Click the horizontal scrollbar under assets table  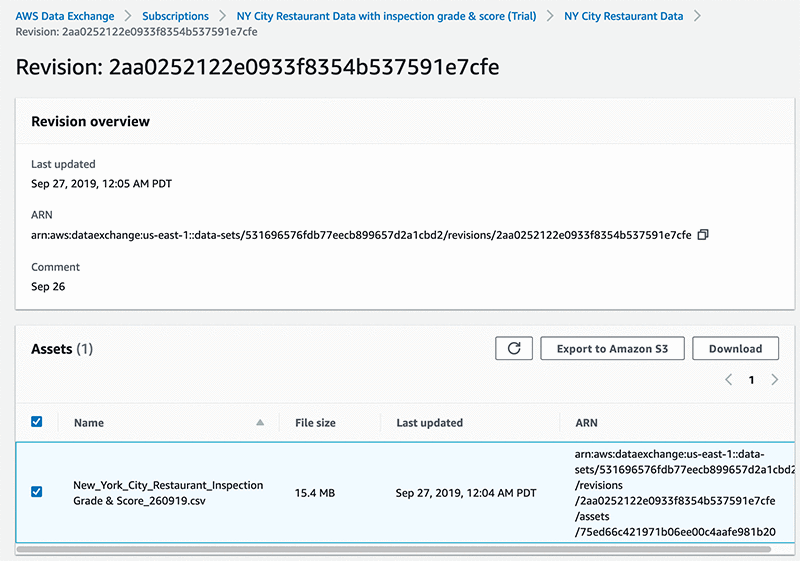393,549
